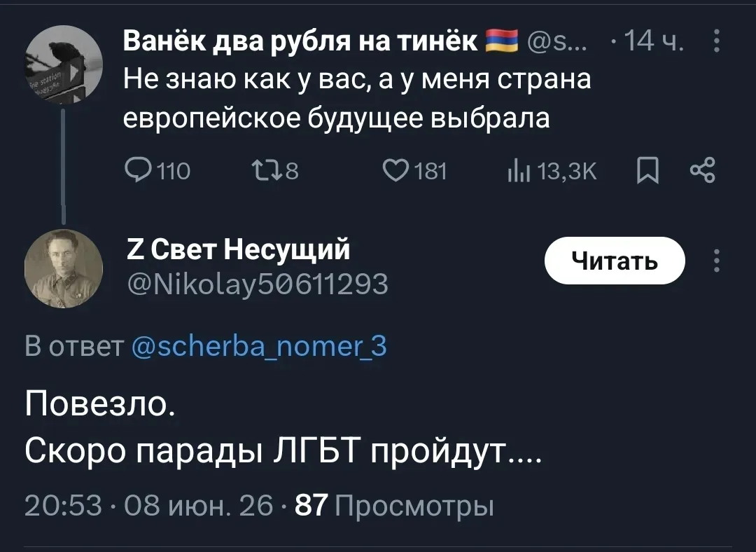Image resolution: width=756 pixels, height=552 pixels.
Task: Open the @scherba_nomer_3 mention link
Action: [x=259, y=346]
